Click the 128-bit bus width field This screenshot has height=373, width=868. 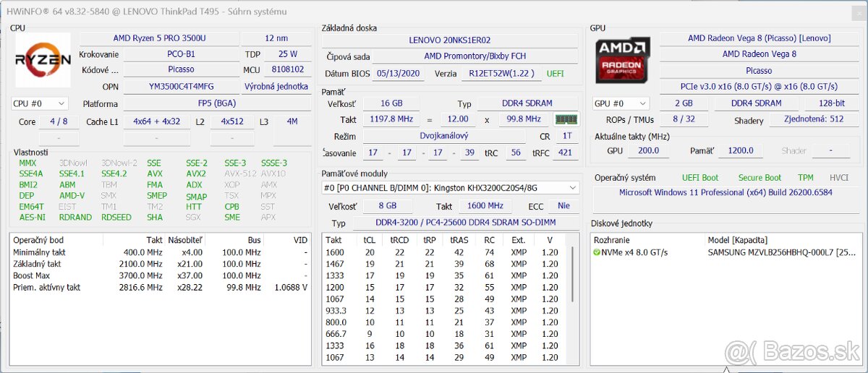tap(830, 103)
